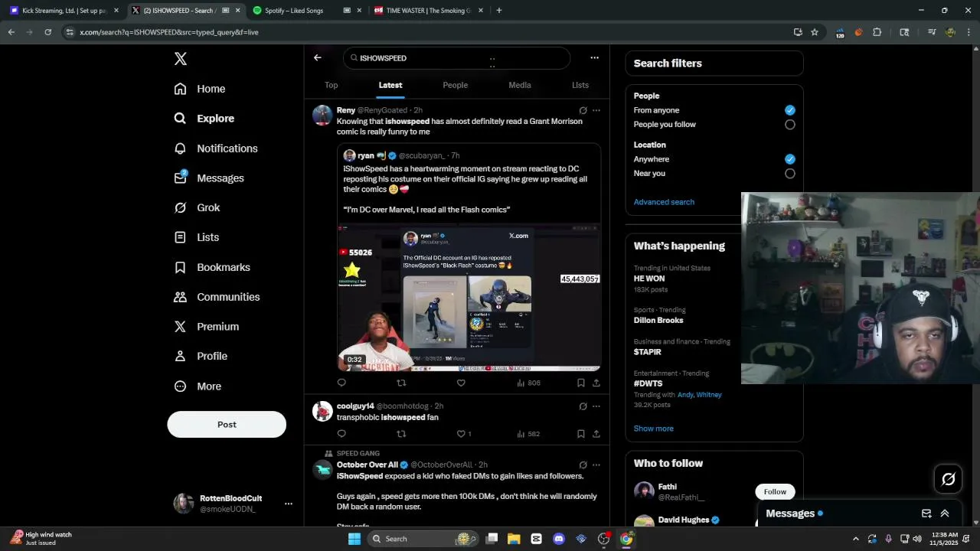Click the Post button

click(x=227, y=425)
